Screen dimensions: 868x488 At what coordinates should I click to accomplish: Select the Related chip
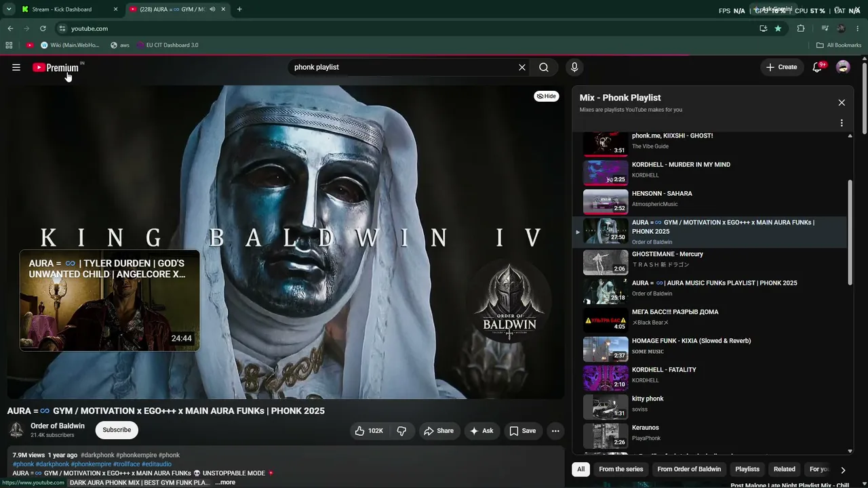[x=785, y=469]
